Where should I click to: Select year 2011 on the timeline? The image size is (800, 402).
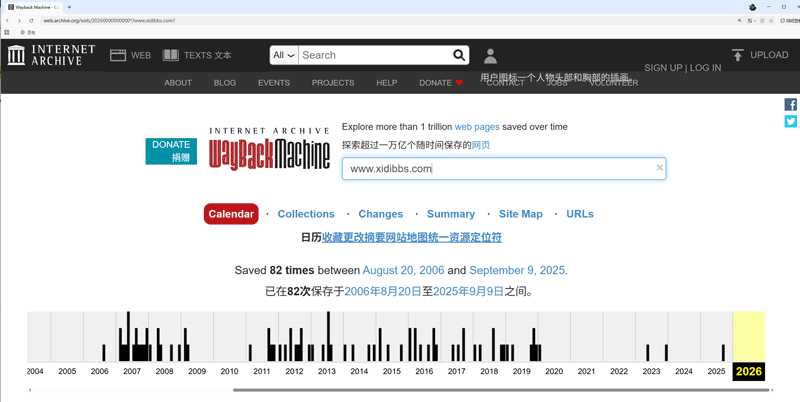(262, 371)
